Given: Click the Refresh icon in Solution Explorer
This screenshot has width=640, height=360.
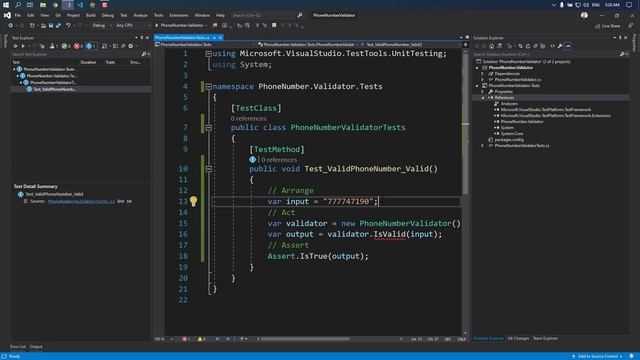Looking at the screenshot, I should [528, 46].
